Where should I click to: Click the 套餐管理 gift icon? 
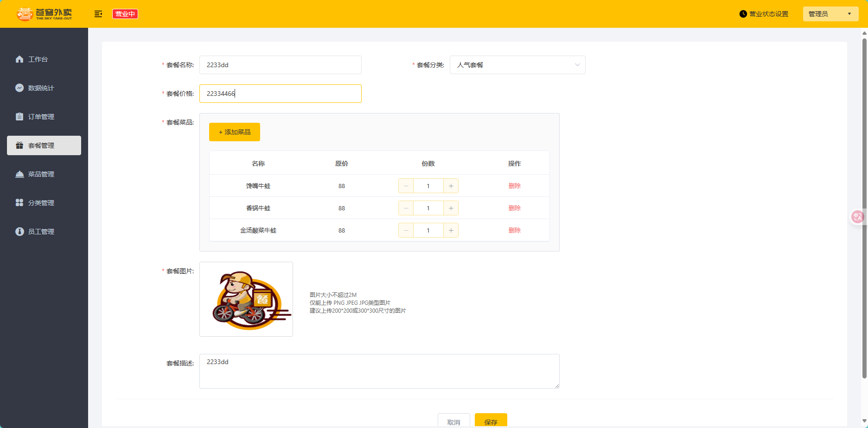pos(19,145)
